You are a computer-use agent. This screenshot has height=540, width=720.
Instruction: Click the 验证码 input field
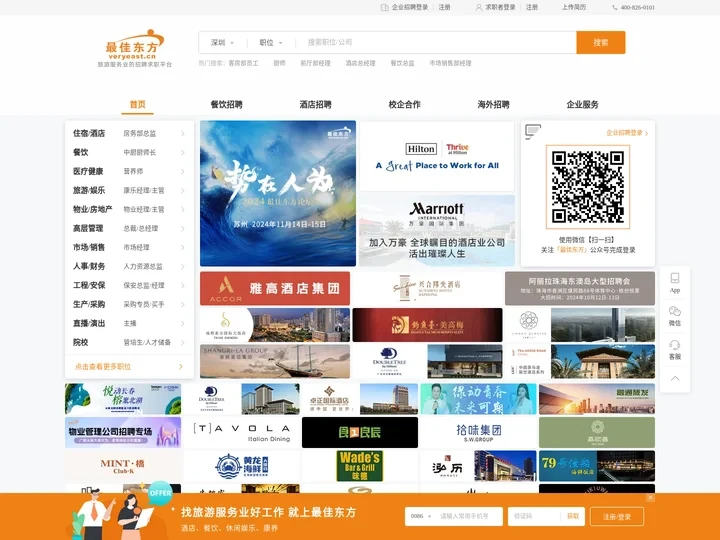tap(535, 516)
